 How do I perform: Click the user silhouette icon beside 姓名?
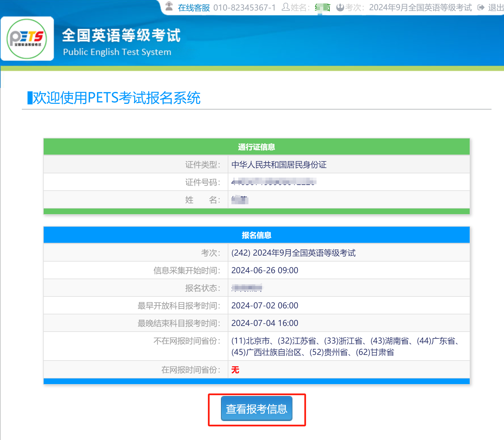pyautogui.click(x=285, y=7)
